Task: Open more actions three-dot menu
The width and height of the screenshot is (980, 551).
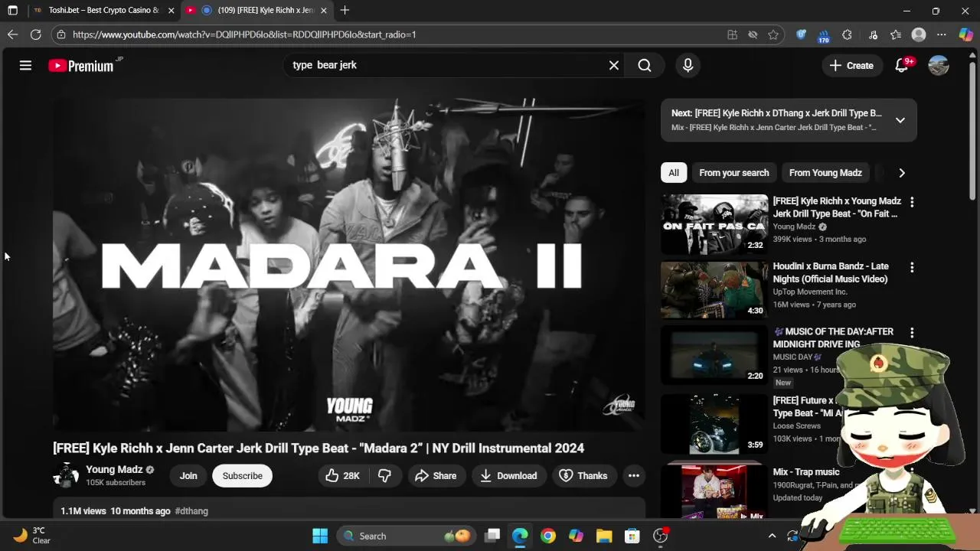Action: click(x=634, y=476)
